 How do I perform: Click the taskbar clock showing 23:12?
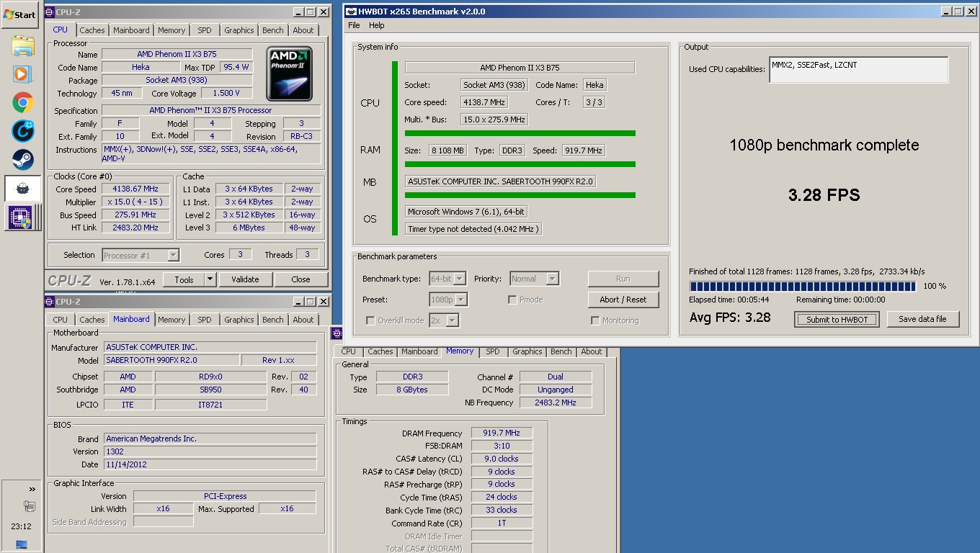pos(21,526)
